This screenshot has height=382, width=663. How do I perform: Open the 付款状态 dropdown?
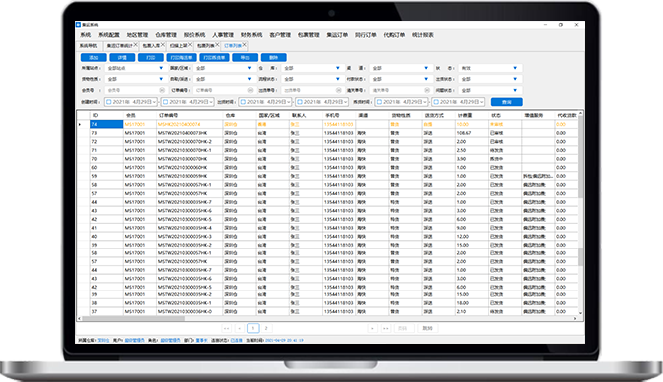400,79
